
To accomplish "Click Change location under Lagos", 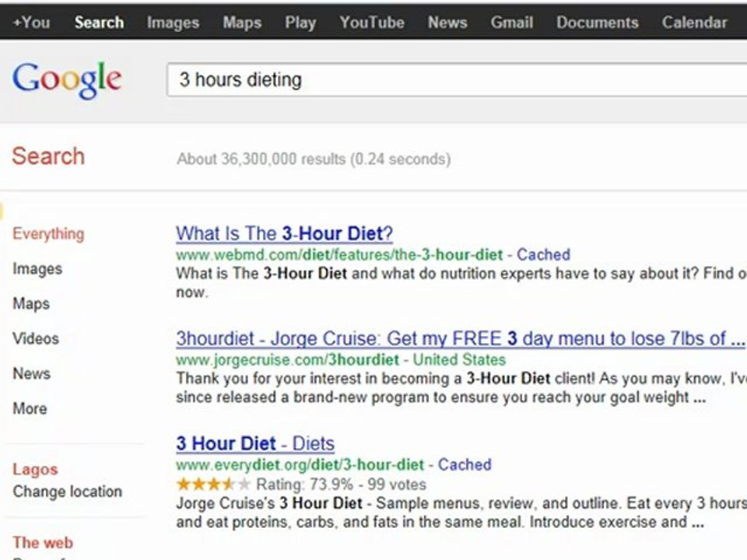I will [x=67, y=492].
